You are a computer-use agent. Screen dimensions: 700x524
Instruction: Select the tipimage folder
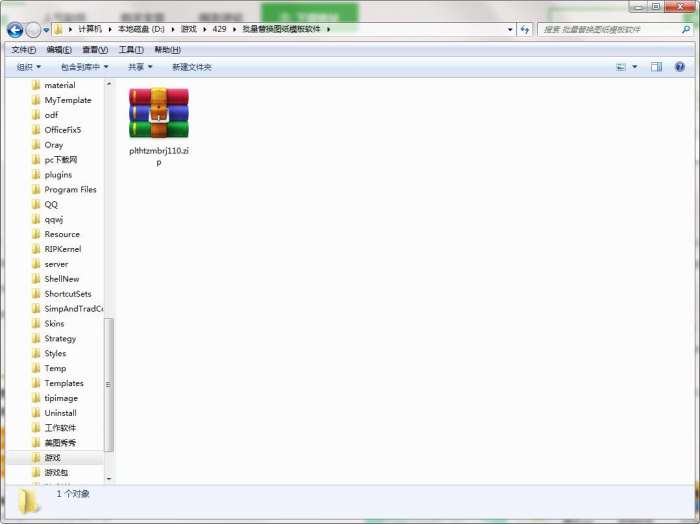click(x=61, y=398)
